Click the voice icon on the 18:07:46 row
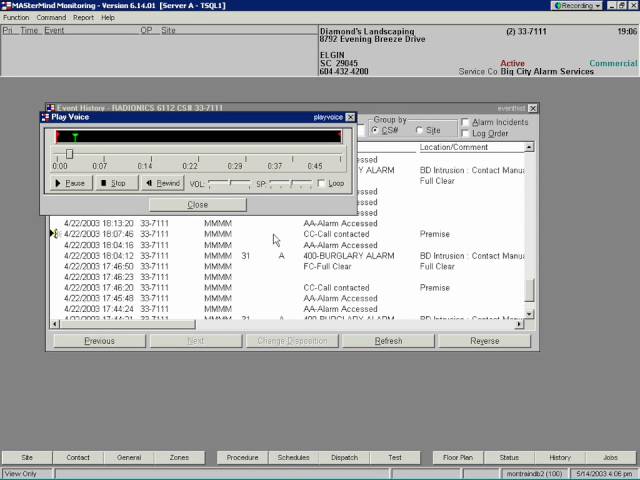Viewport: 640px width, 480px height. click(x=55, y=234)
